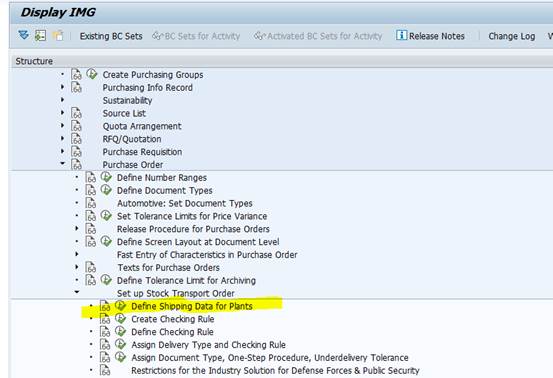Execute Define Shipping Data for Plants icon
The width and height of the screenshot is (553, 378).
click(x=121, y=306)
